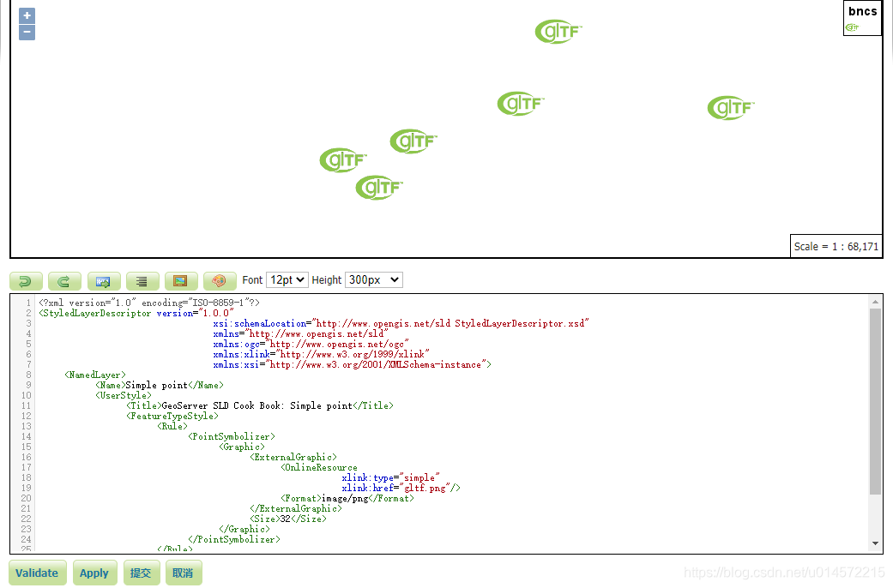Redo the last editor change
The width and height of the screenshot is (893, 588).
pos(64,280)
